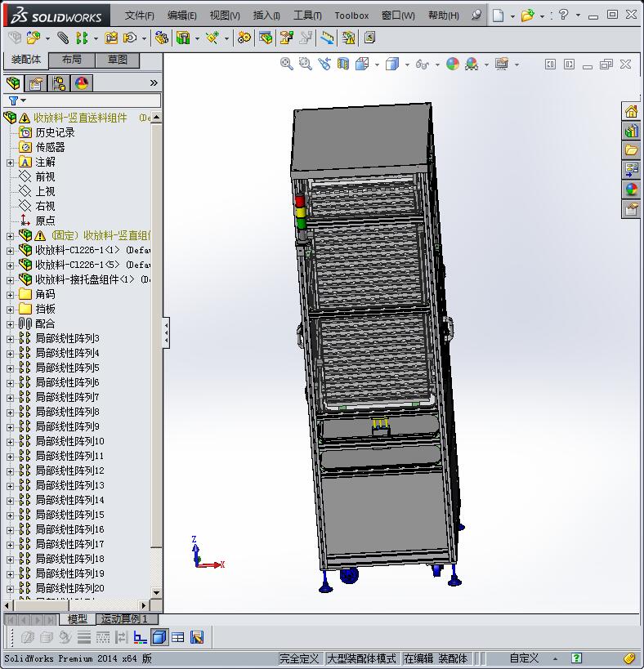Click the search pushpin icon beside 帮助 menu
Viewport: 644px width, 669px height.
[476, 16]
